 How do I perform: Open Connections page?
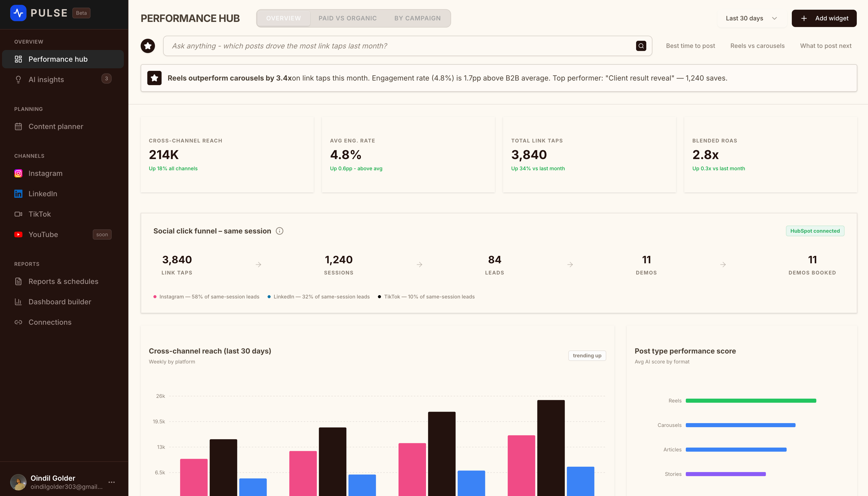63,322
